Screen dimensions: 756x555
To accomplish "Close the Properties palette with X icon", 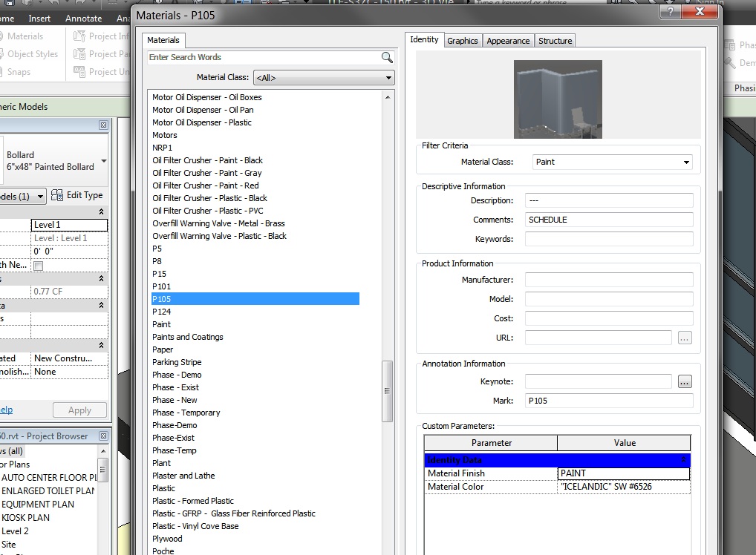I will (103, 125).
